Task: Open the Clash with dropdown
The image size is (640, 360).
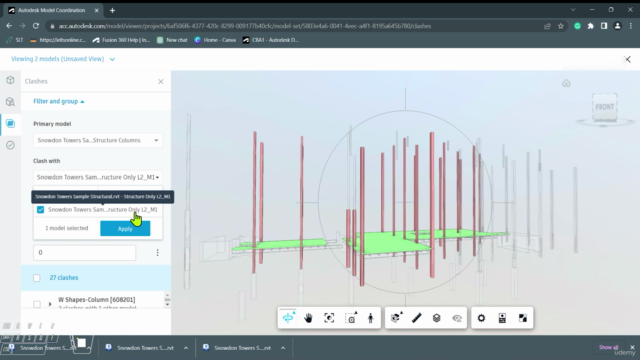Action: pyautogui.click(x=98, y=177)
